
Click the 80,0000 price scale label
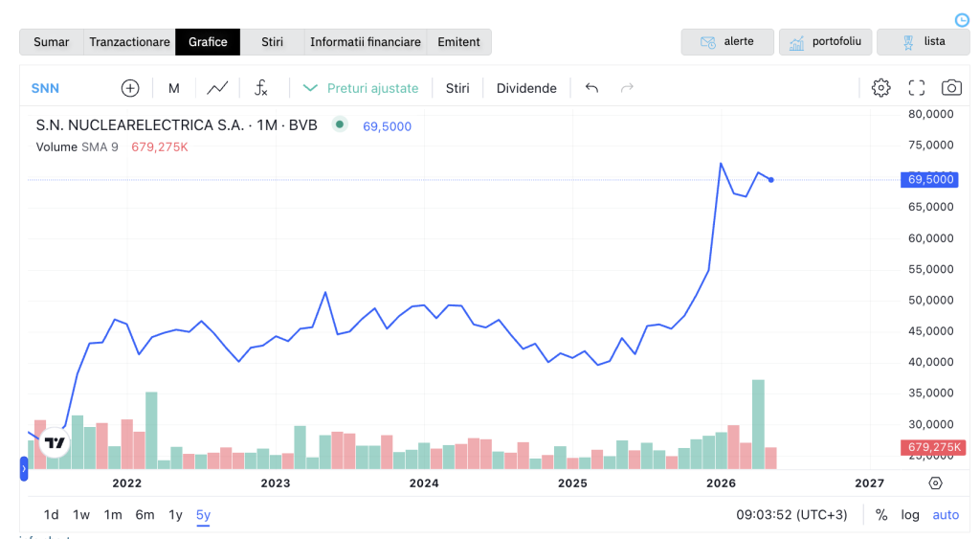coord(930,114)
